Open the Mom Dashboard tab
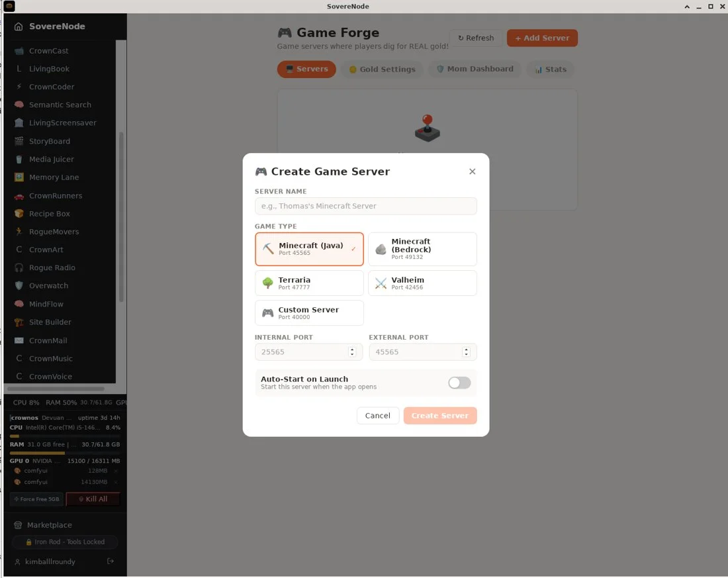 click(475, 70)
